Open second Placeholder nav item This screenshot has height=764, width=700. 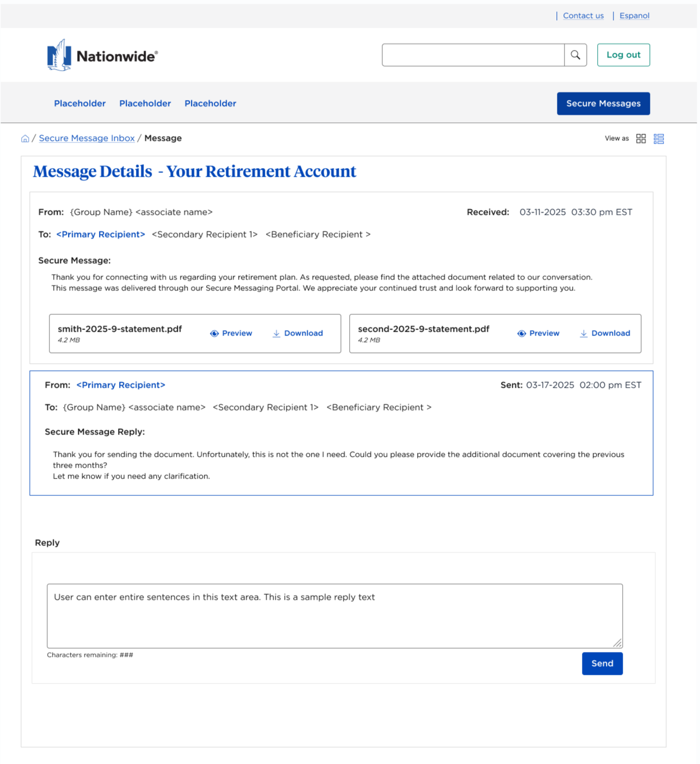click(145, 103)
